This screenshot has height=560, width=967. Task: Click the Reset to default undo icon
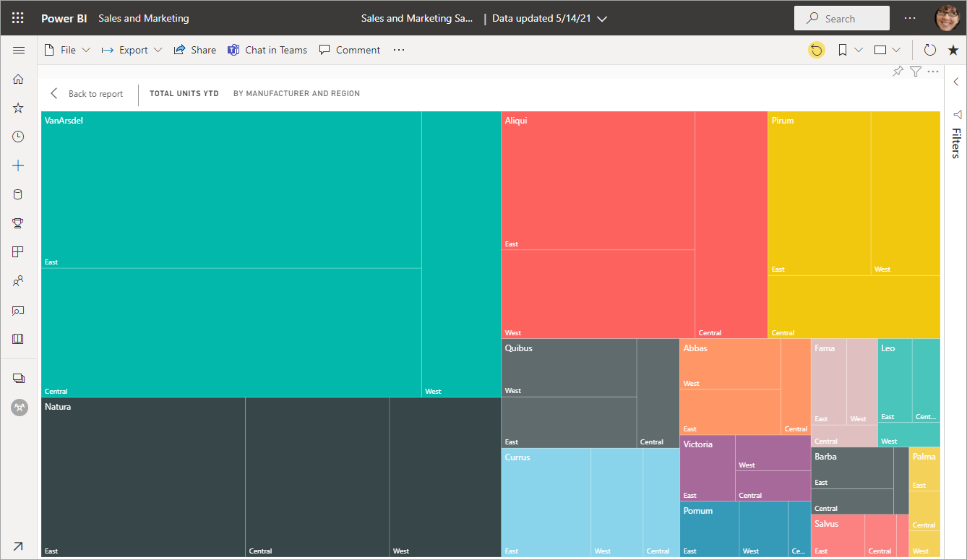[816, 50]
